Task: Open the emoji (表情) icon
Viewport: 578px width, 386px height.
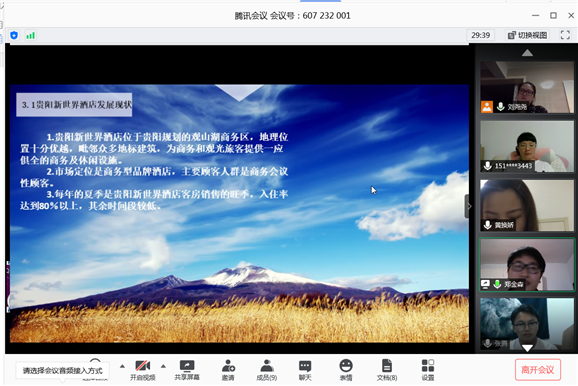Action: (346, 370)
